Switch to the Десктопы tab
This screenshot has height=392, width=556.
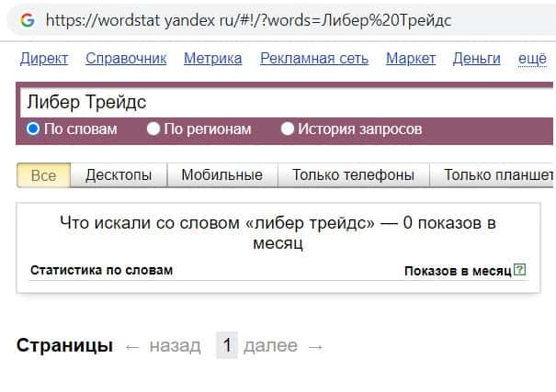pyautogui.click(x=119, y=175)
